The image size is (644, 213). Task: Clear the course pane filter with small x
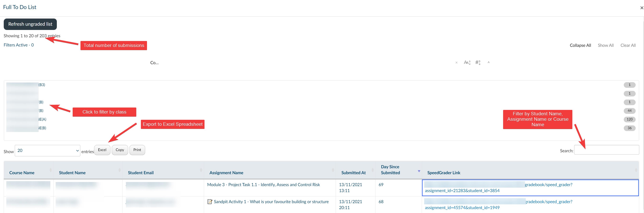(x=456, y=63)
